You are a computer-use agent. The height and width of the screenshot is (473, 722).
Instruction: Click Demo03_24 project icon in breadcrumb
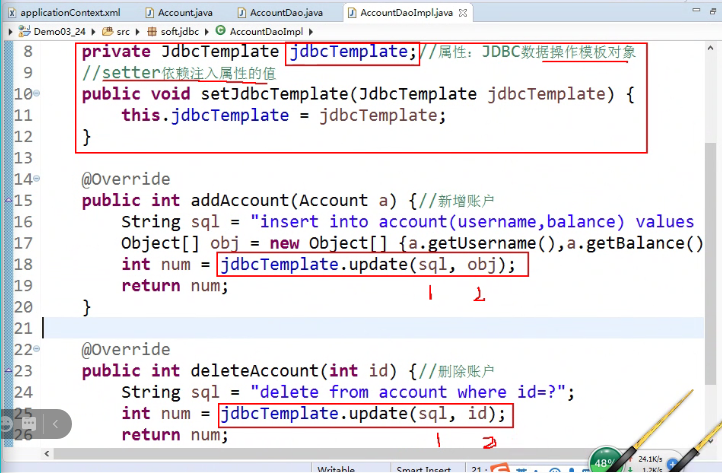24,31
